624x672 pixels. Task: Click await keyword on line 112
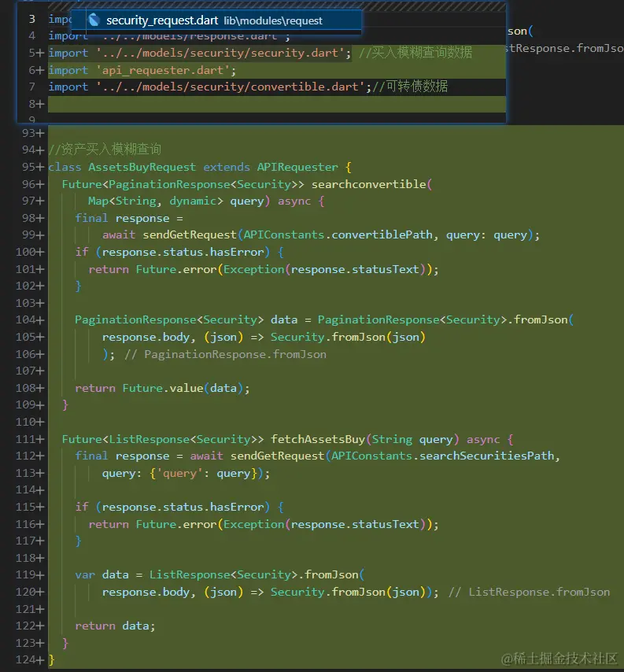tap(207, 455)
